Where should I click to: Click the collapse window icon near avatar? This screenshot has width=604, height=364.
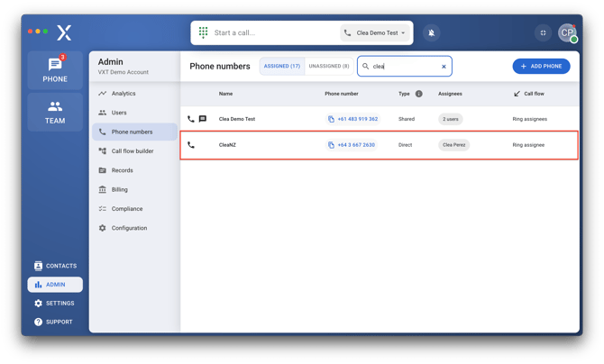(543, 33)
